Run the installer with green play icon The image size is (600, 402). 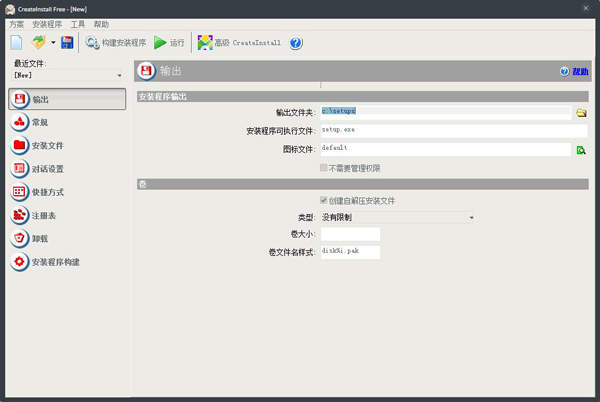point(169,42)
